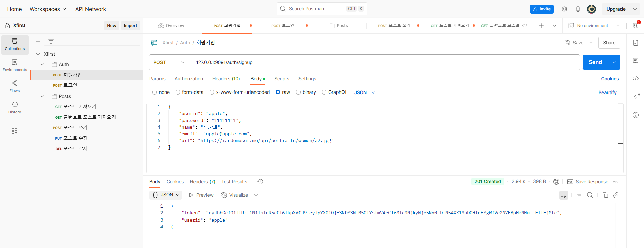Copy the response body with copy icon
The width and height of the screenshot is (644, 248).
(605, 195)
